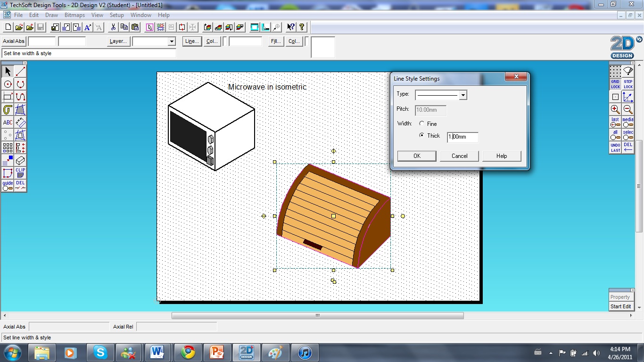
Task: Click OK in Line Style Settings
Action: pyautogui.click(x=416, y=156)
